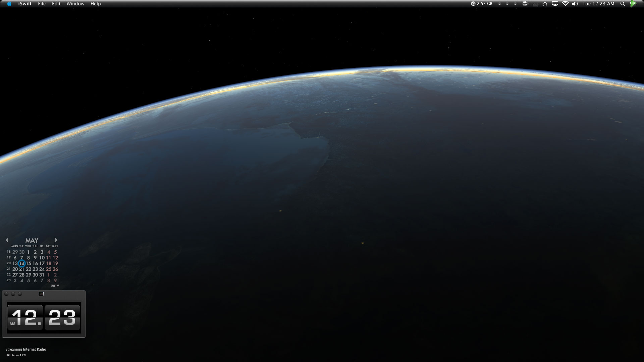Screen dimensions: 644x362
Task: Go to next month in calendar widget
Action: point(56,240)
